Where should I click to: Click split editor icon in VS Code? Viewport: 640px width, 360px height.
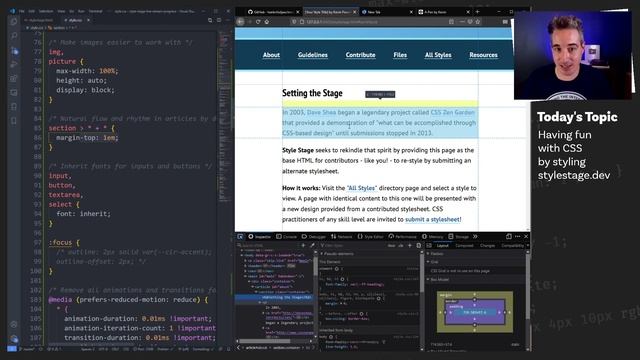pyautogui.click(x=219, y=20)
